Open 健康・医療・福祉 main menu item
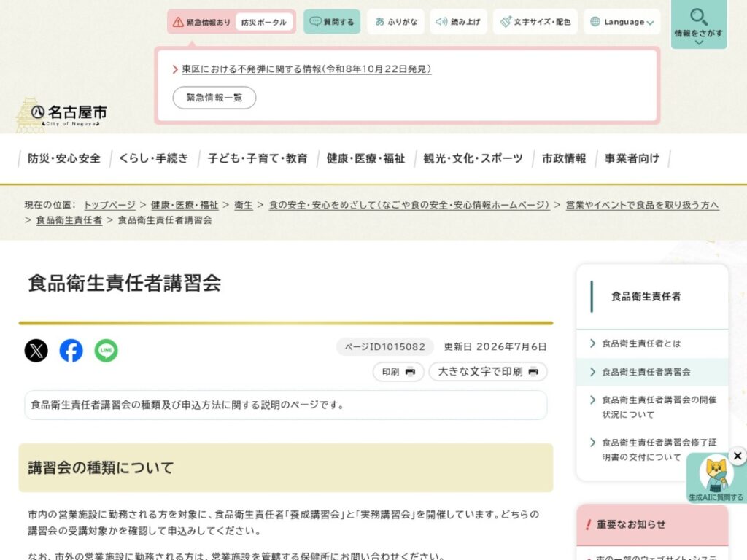This screenshot has height=560, width=747. coord(365,158)
